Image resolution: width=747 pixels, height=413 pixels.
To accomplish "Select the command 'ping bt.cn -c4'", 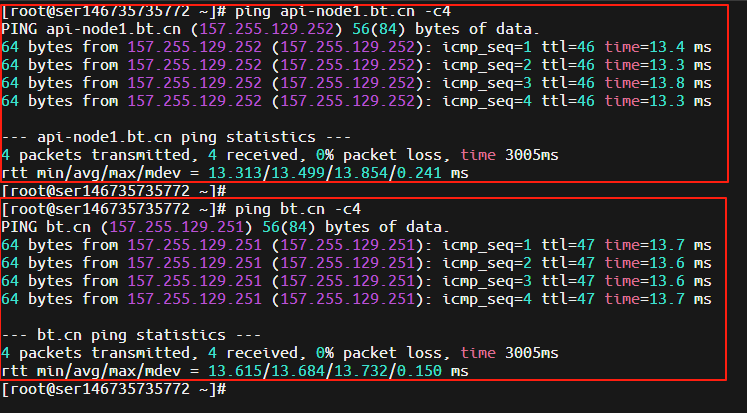I will [298, 209].
